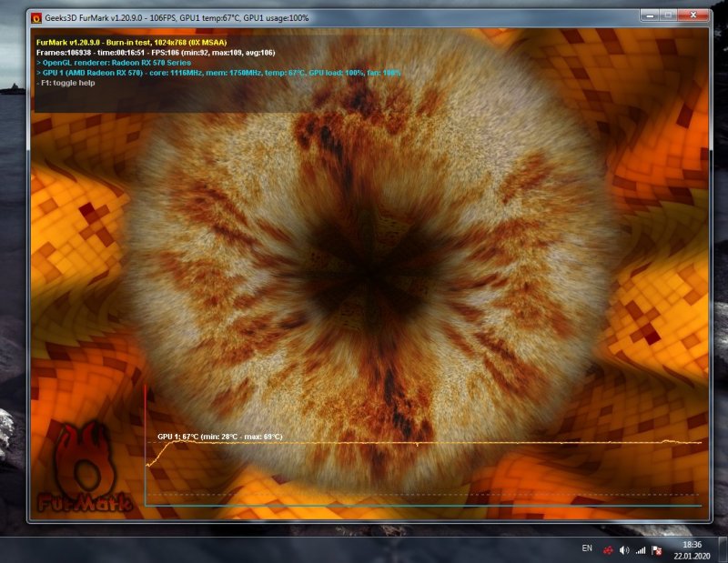Image resolution: width=728 pixels, height=563 pixels.
Task: Close the FurMark burn-in window
Action: click(694, 15)
